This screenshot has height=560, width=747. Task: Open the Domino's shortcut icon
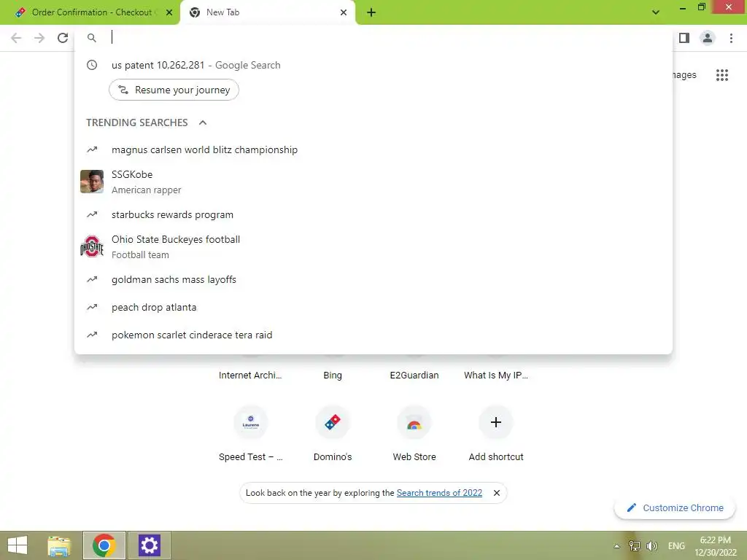tap(333, 422)
